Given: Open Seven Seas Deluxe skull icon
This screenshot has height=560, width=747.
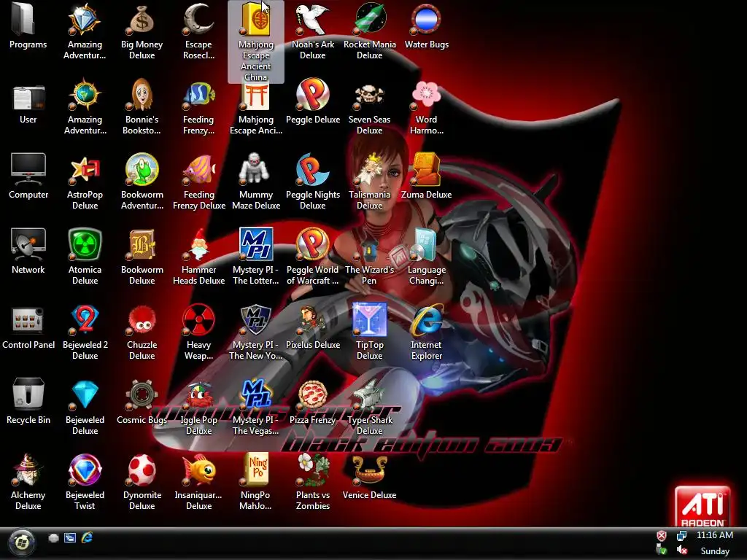Looking at the screenshot, I should coord(370,96).
